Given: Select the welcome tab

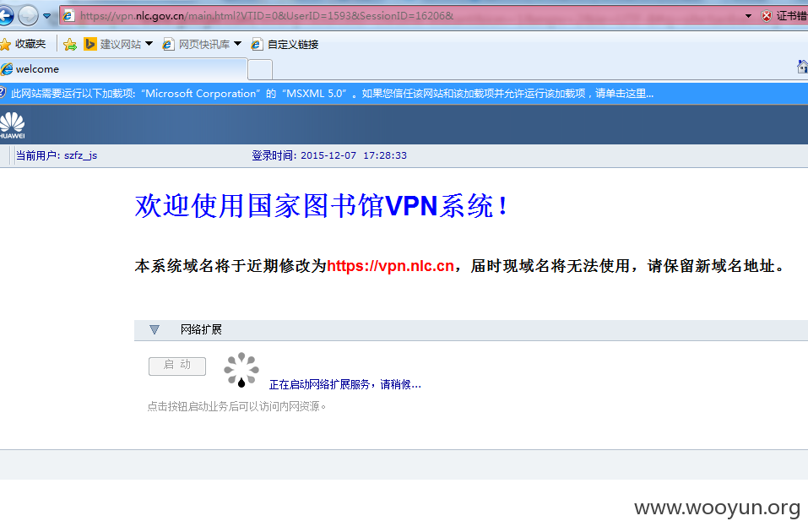Looking at the screenshot, I should (123, 69).
